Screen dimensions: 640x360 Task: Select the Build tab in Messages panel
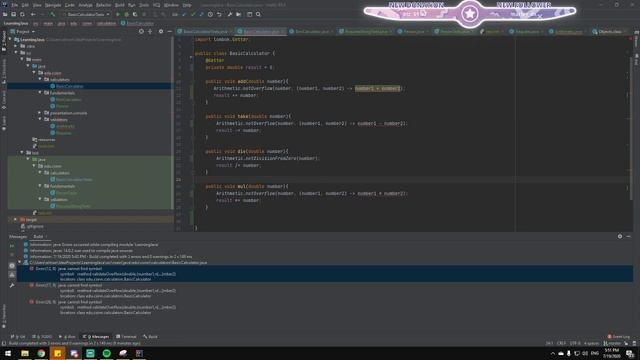click(38, 236)
